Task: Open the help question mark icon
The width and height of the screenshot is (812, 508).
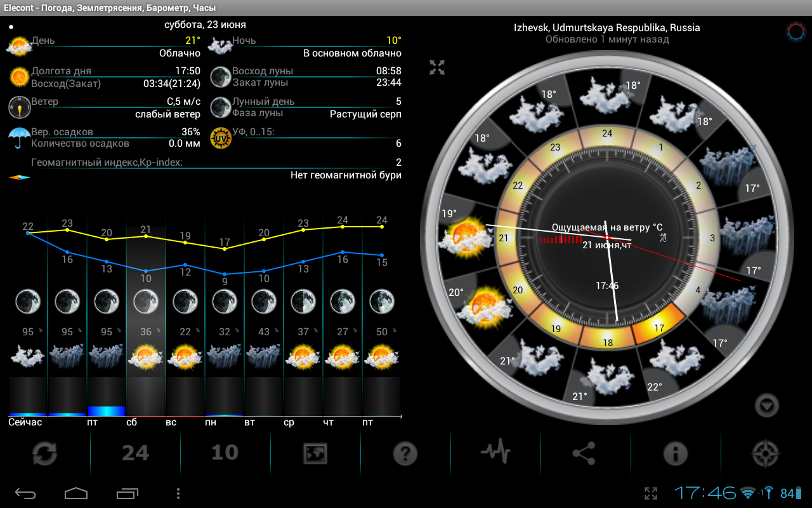Action: [405, 454]
